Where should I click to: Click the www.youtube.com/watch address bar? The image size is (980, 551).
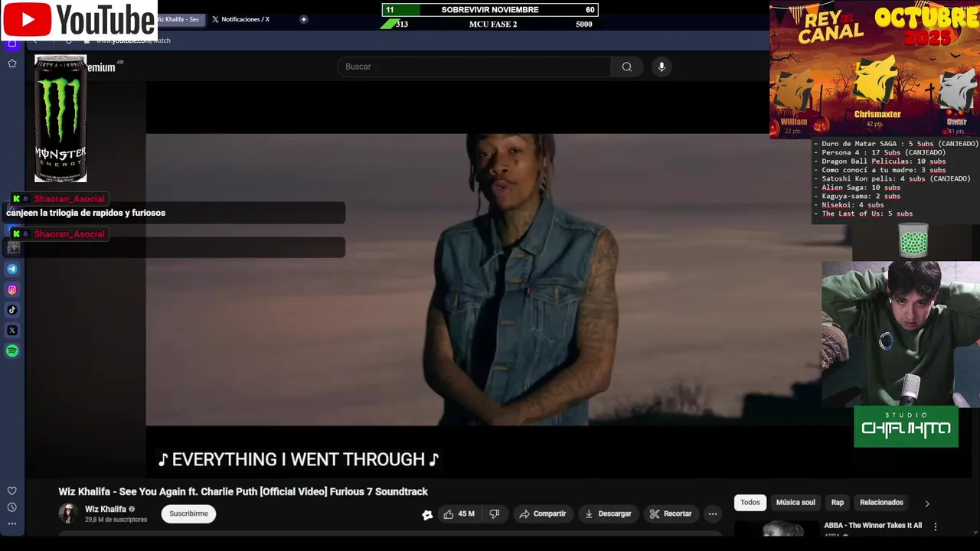tap(134, 41)
